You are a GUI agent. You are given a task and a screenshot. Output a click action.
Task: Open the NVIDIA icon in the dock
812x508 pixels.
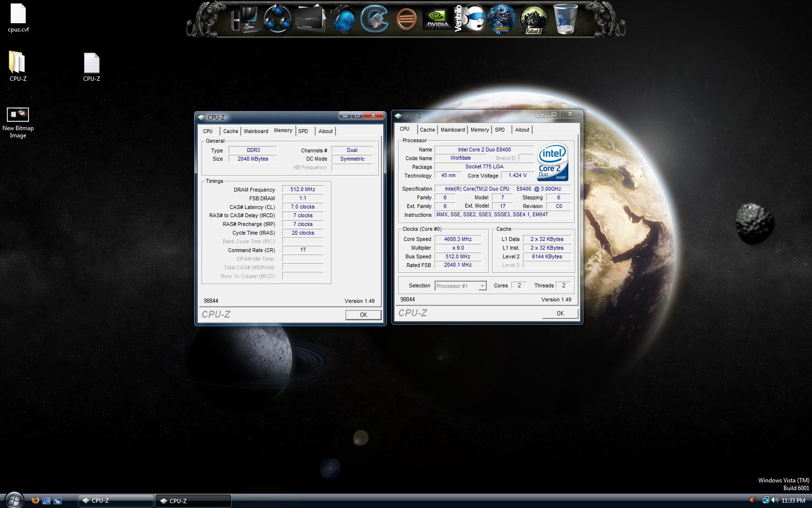(438, 19)
